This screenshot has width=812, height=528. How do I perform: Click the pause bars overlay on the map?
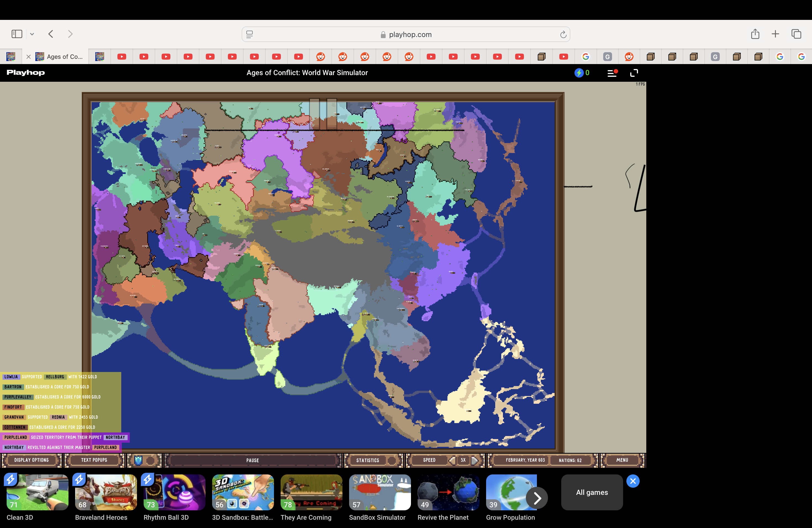[x=323, y=114]
